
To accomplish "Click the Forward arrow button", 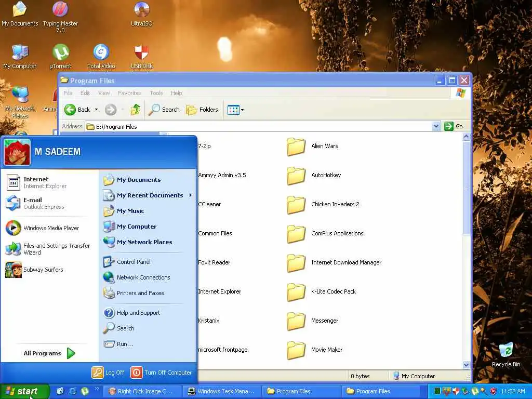I will coord(111,110).
